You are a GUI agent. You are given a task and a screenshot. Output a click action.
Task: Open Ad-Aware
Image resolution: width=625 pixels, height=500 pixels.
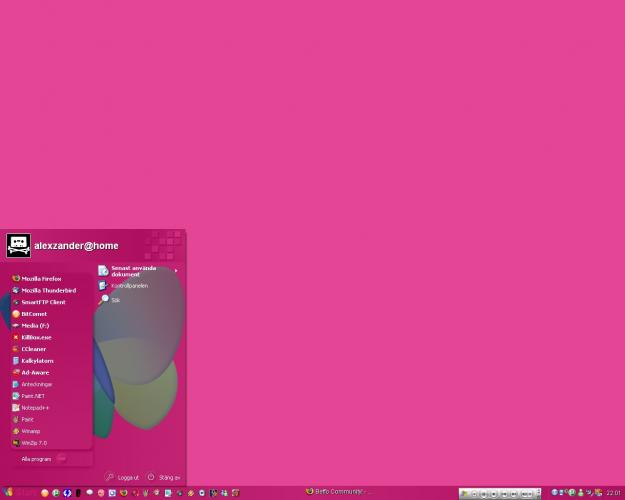(35, 372)
